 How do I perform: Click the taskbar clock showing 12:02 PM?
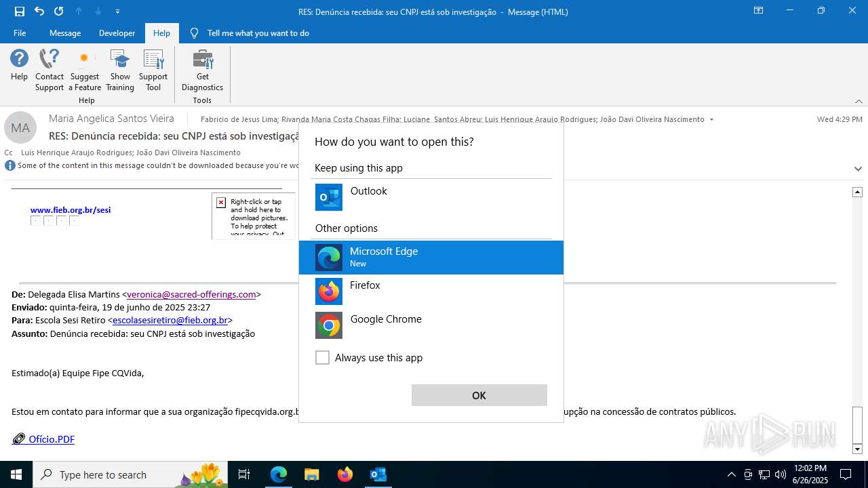click(x=810, y=474)
